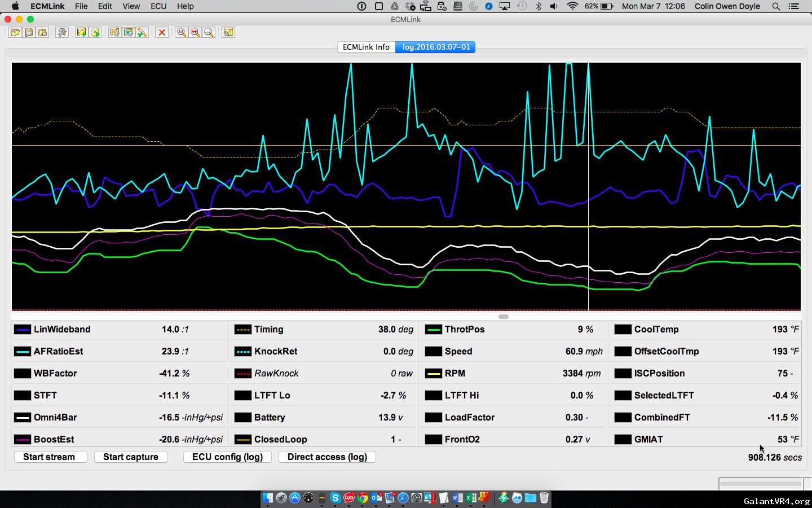Click the open folder toolbar icon

(x=15, y=33)
